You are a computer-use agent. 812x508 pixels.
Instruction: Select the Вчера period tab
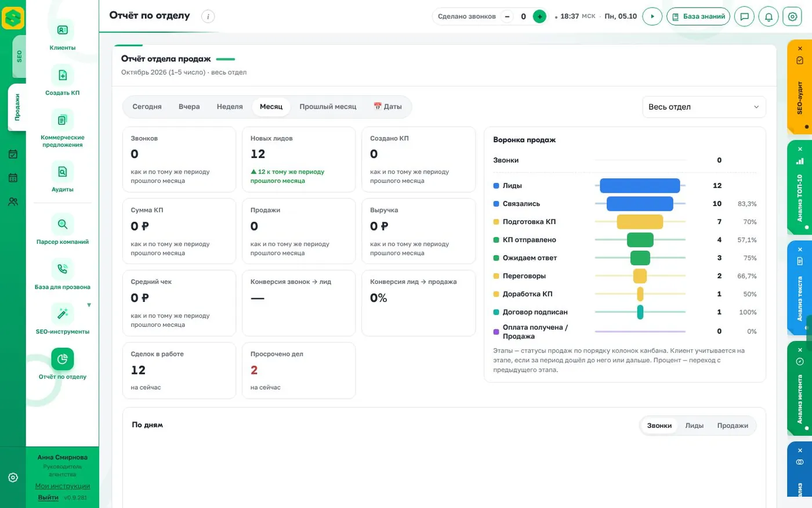click(189, 107)
